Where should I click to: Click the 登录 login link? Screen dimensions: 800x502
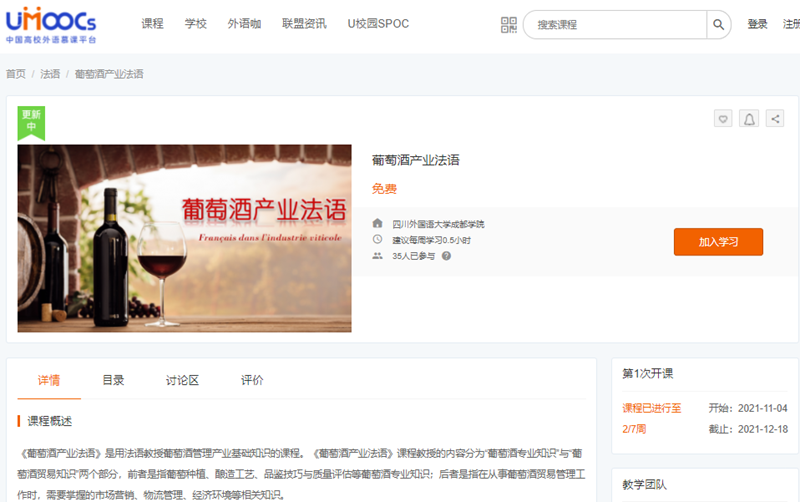(757, 25)
